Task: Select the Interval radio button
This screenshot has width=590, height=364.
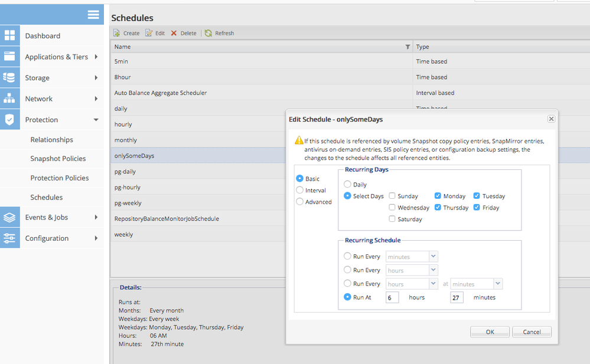Action: tap(300, 190)
